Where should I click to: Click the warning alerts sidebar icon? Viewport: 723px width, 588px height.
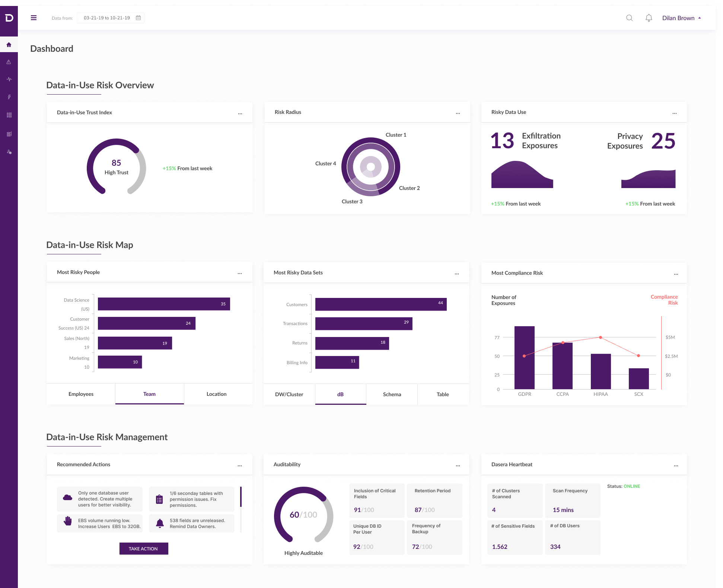9,62
